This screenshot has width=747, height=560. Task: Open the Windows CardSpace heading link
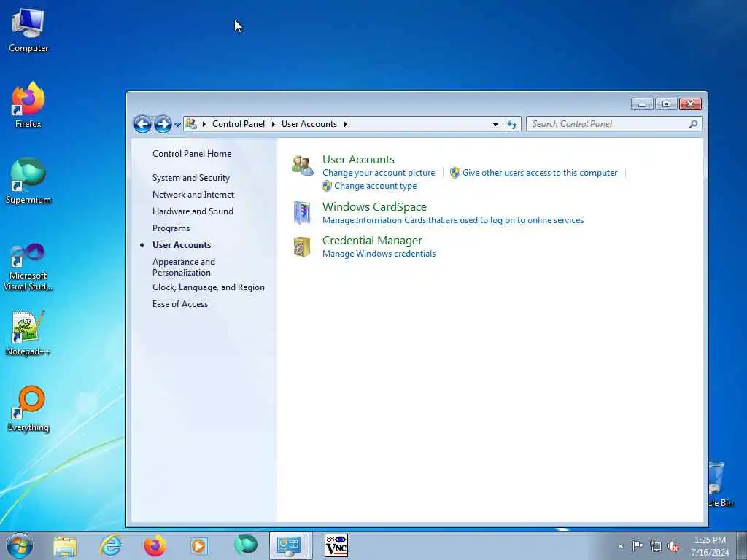[374, 206]
